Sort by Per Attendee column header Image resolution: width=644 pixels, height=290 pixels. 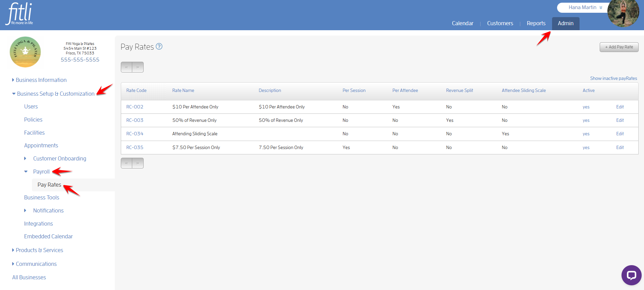click(405, 90)
